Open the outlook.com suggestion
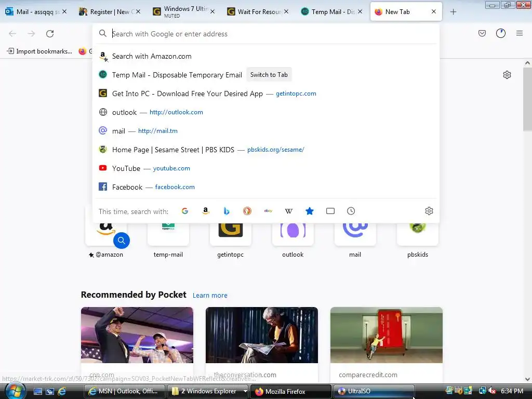 [x=266, y=112]
